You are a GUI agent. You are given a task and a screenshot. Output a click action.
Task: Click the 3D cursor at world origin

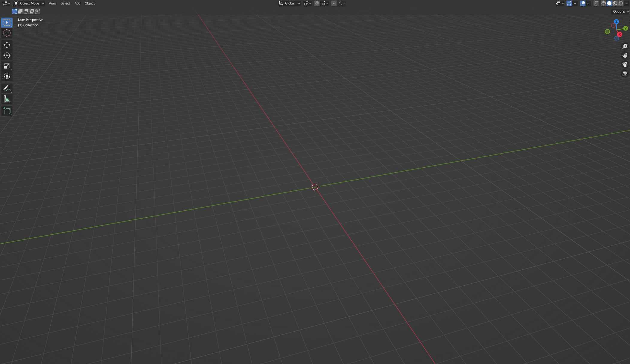pos(315,187)
